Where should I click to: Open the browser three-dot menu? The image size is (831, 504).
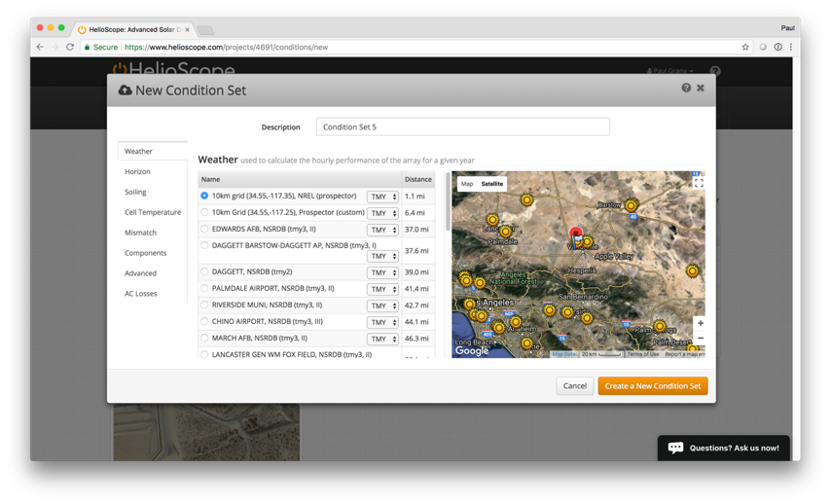[x=791, y=47]
